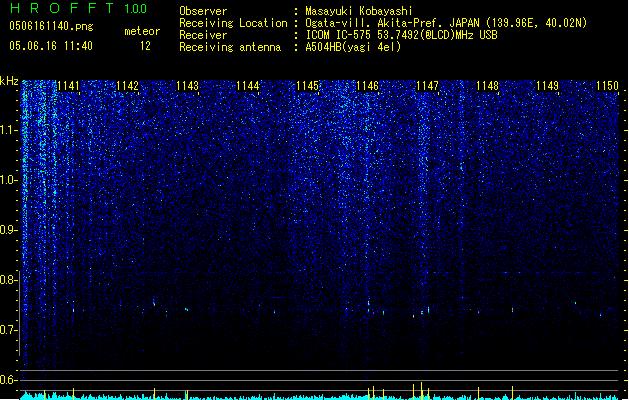Click the 1150 time axis marker
The width and height of the screenshot is (629, 400).
pos(607,86)
